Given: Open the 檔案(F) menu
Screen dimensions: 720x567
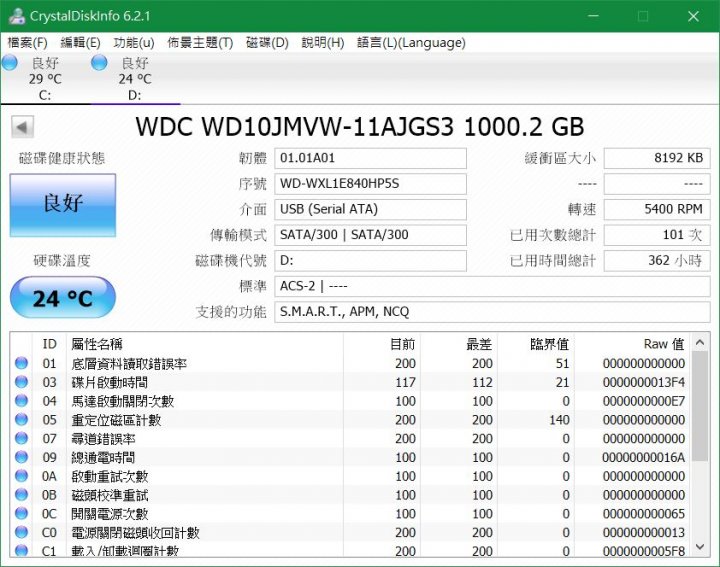Looking at the screenshot, I should [x=28, y=43].
